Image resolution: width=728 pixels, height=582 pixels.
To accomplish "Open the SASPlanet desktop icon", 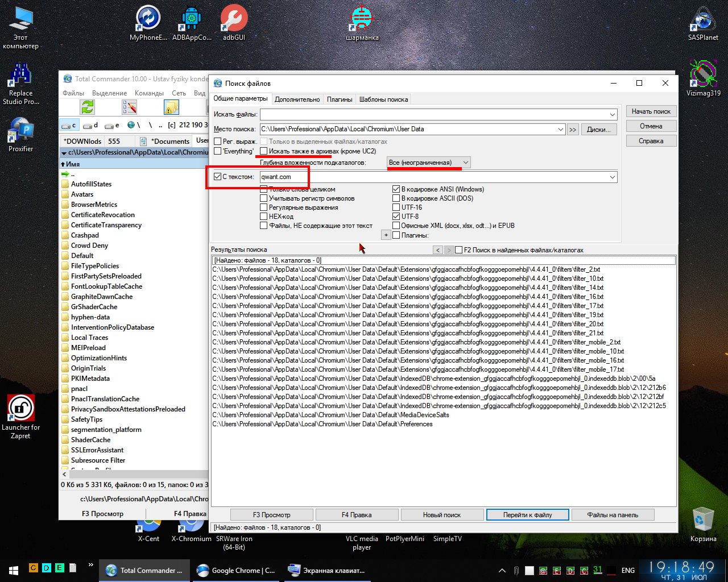I will click(703, 22).
